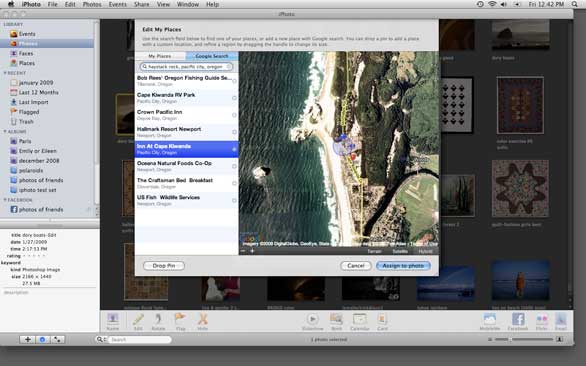Select The Craftsman Bed Breakfast result
Image resolution: width=586 pixels, height=366 pixels.
(x=186, y=183)
